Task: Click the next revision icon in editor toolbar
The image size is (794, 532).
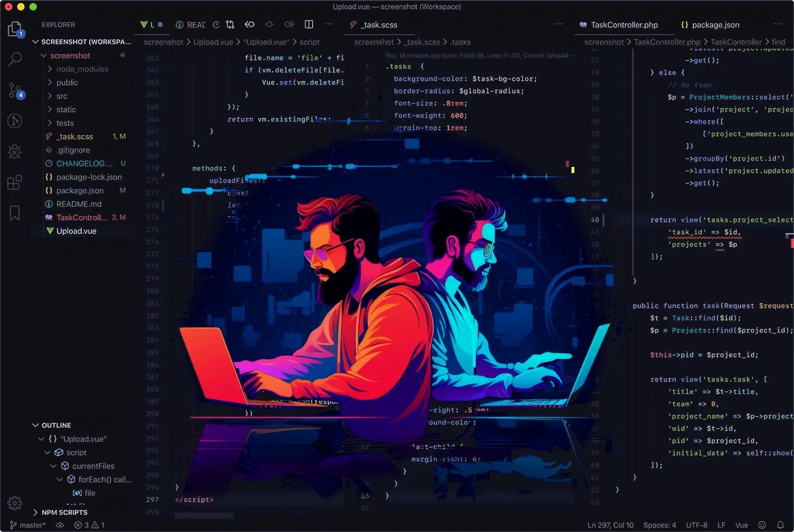Action: coord(289,25)
